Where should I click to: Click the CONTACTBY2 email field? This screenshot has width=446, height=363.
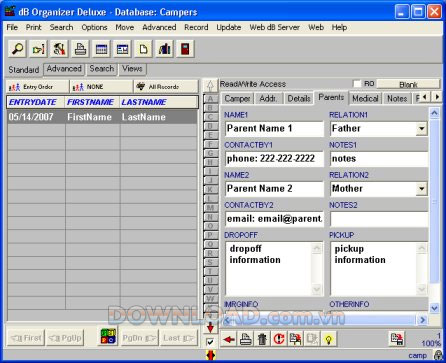pyautogui.click(x=274, y=219)
